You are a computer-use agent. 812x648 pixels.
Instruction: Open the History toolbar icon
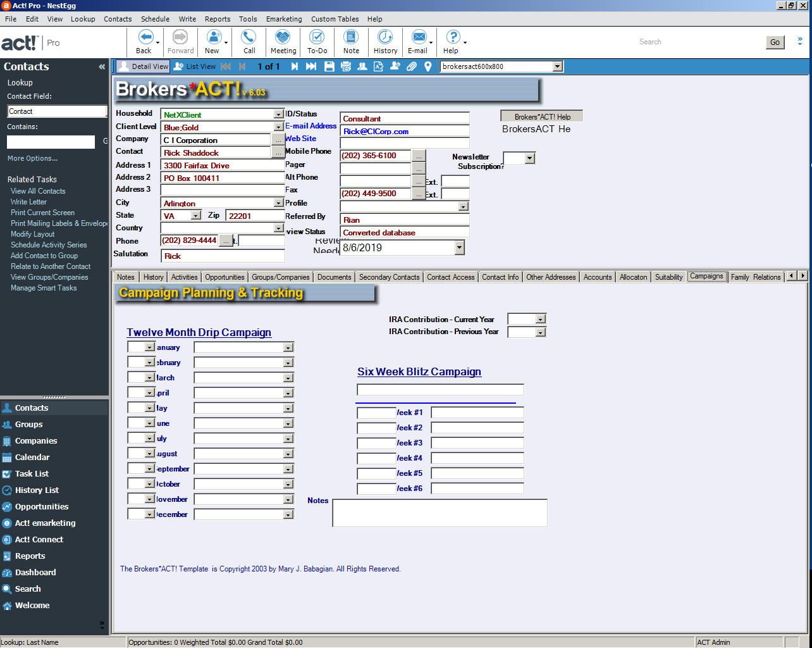pyautogui.click(x=385, y=37)
